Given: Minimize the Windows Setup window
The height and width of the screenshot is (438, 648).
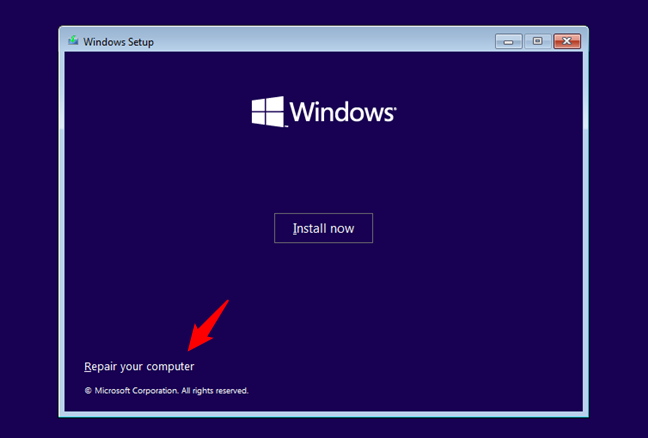Looking at the screenshot, I should (508, 41).
